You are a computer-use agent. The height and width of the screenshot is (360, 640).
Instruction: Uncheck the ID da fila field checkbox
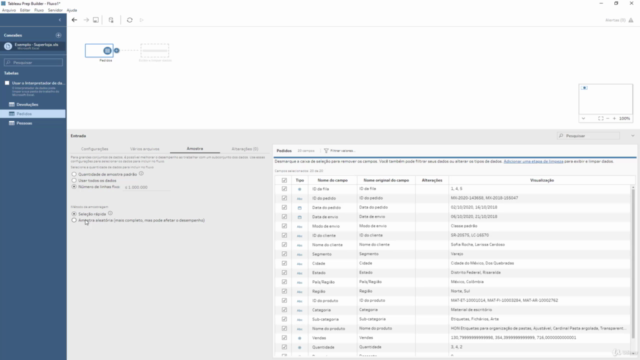284,189
